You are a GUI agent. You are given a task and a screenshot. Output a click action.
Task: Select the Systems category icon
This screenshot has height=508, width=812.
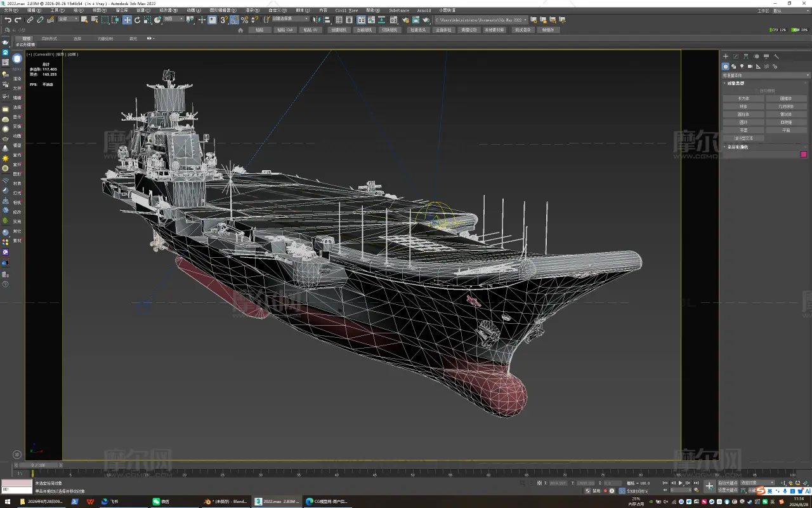coord(775,66)
